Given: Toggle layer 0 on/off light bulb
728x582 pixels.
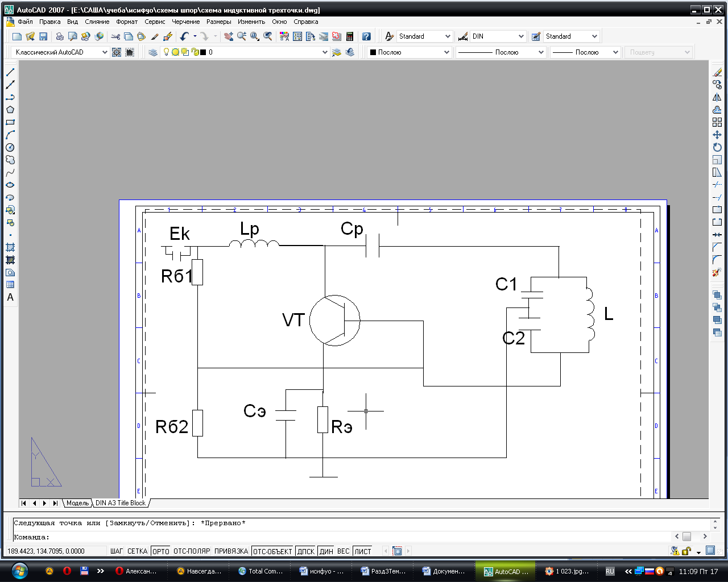Looking at the screenshot, I should point(166,52).
